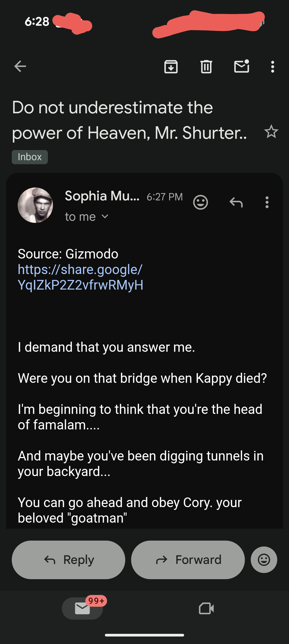Tap sender name Sophia Mu...
289x644 pixels.
click(102, 196)
